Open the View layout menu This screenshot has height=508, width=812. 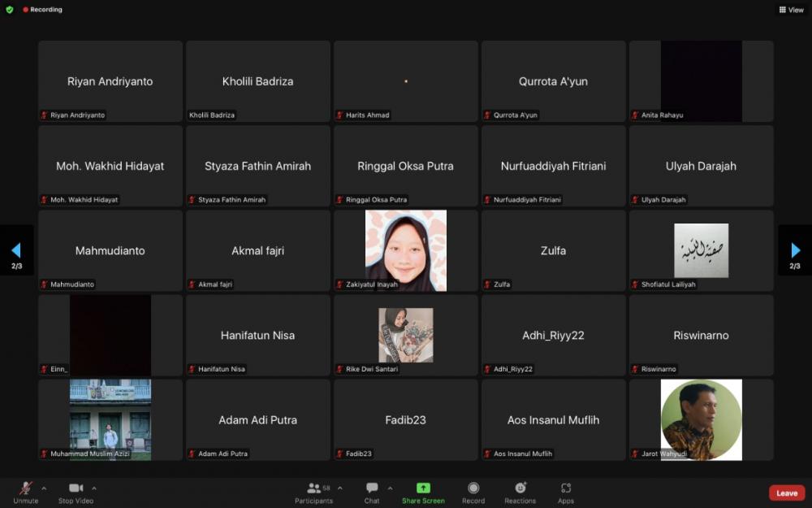coord(791,10)
